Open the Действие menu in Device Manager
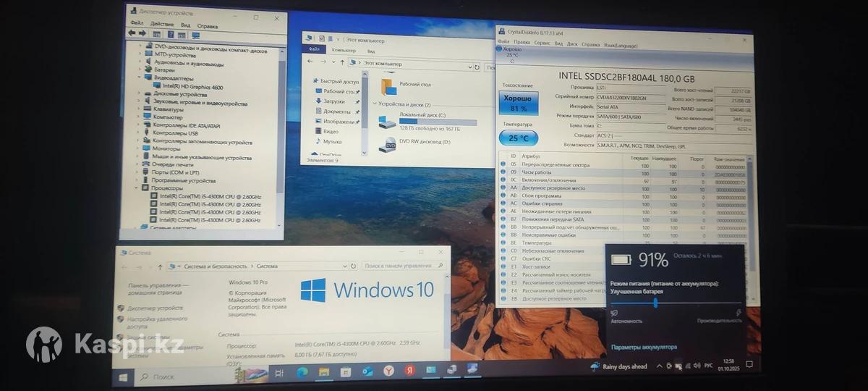This screenshot has height=391, width=868. [x=162, y=24]
